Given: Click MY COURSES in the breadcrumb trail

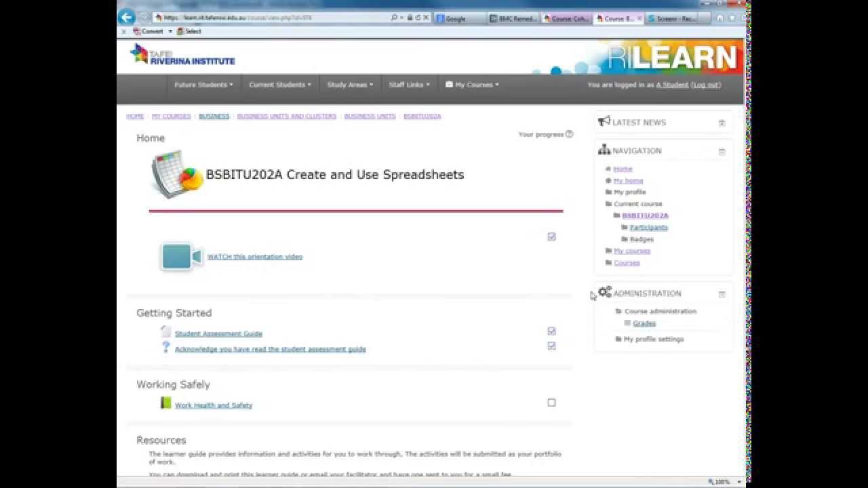Looking at the screenshot, I should click(x=171, y=116).
